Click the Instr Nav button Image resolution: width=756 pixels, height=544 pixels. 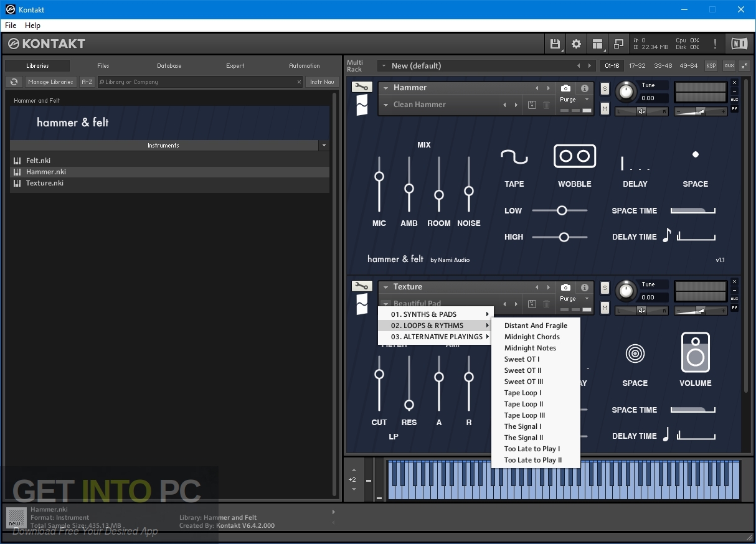click(322, 82)
